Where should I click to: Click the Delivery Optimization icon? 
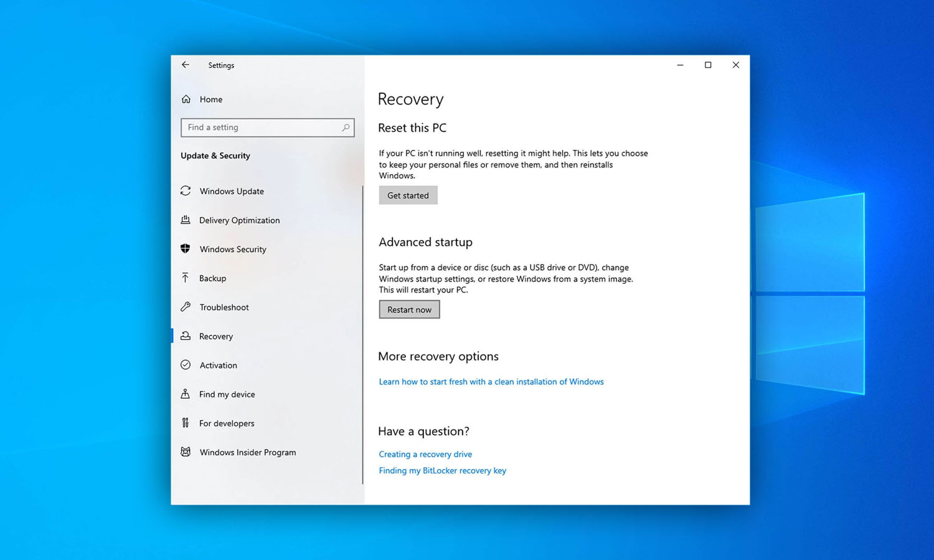(x=186, y=220)
